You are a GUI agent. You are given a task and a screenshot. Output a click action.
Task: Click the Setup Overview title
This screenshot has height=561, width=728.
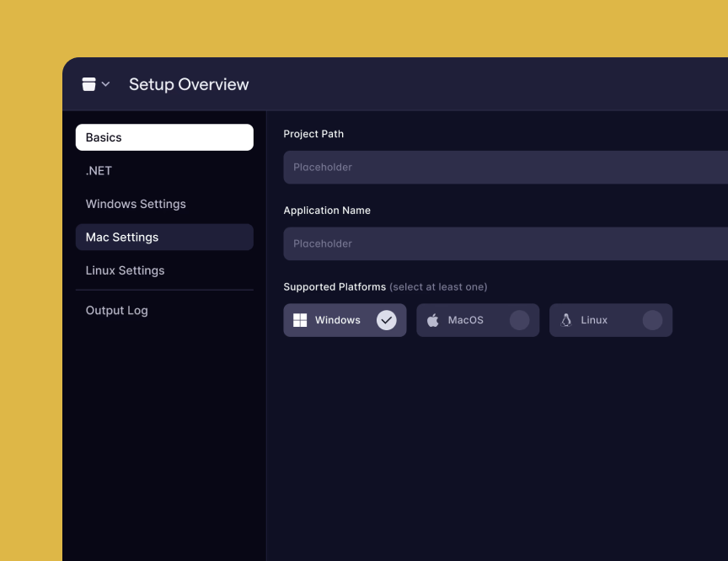[189, 84]
